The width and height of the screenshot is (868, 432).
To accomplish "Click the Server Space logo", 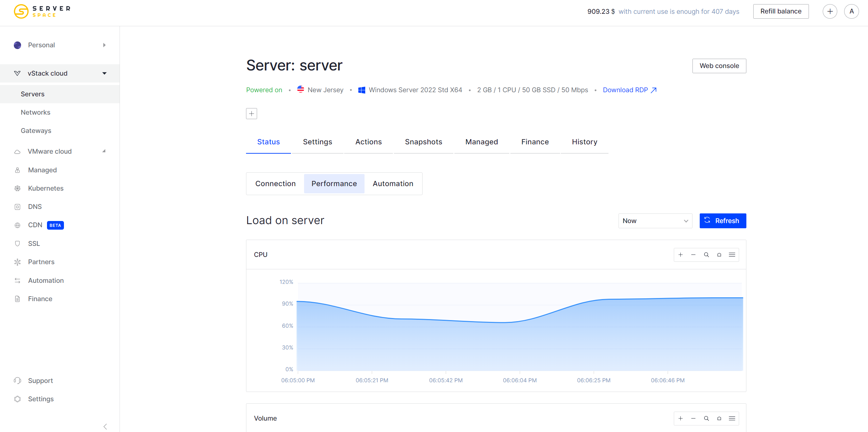I will [41, 11].
